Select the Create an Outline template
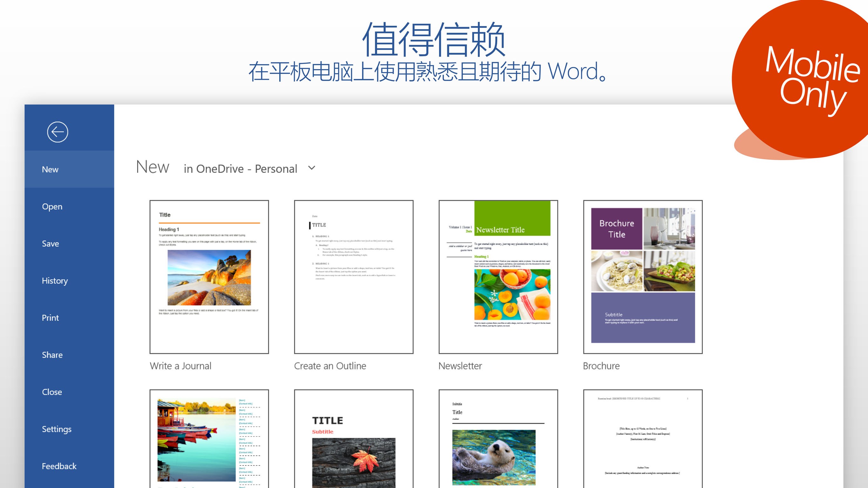This screenshot has width=868, height=488. pos(354,276)
